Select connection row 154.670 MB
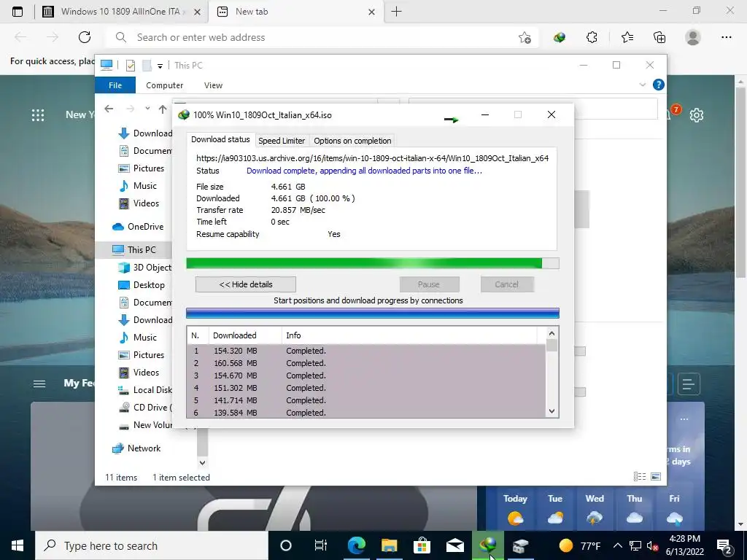 [x=366, y=376]
